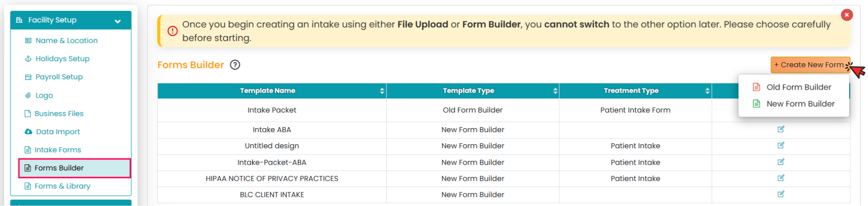Click edit icon for Untitled design row
Screen dimensions: 868x206
pyautogui.click(x=781, y=145)
